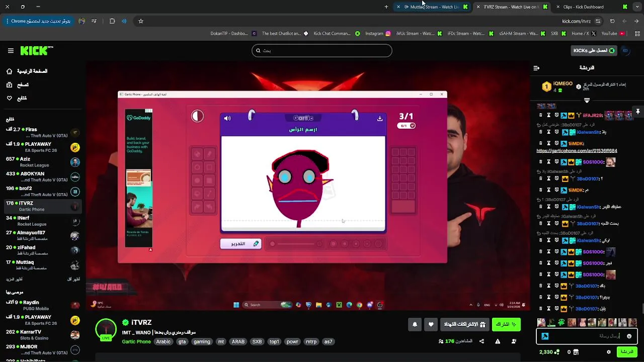The height and width of the screenshot is (362, 644).
Task: Click the pin icon in chat
Action: (x=637, y=111)
